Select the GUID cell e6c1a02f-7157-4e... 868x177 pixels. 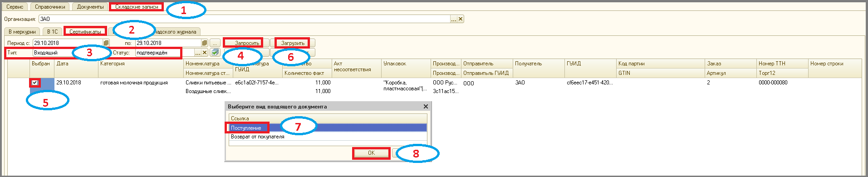point(258,83)
